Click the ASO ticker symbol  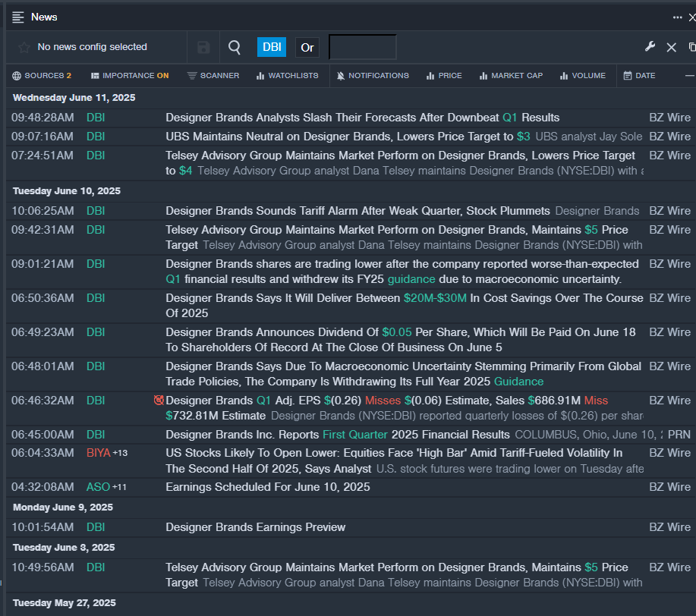pyautogui.click(x=98, y=487)
